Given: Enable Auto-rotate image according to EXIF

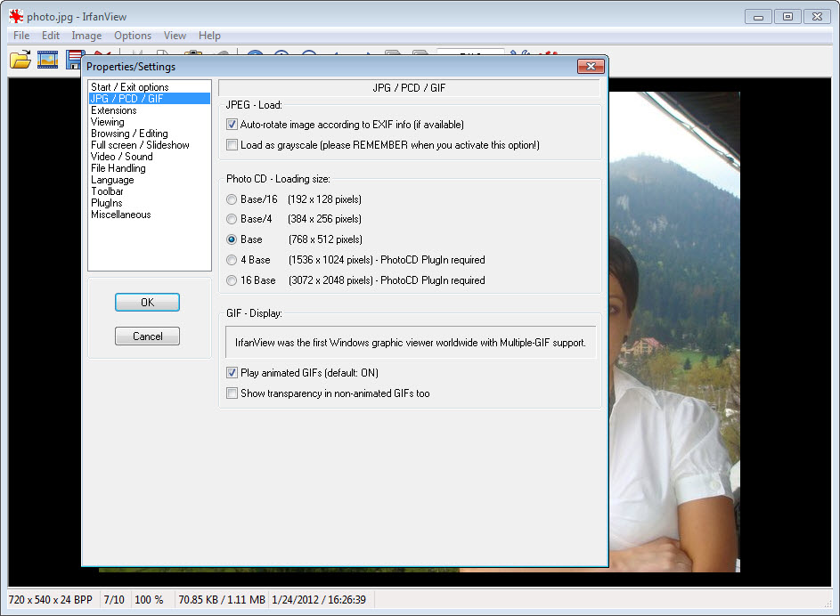Looking at the screenshot, I should click(x=232, y=125).
